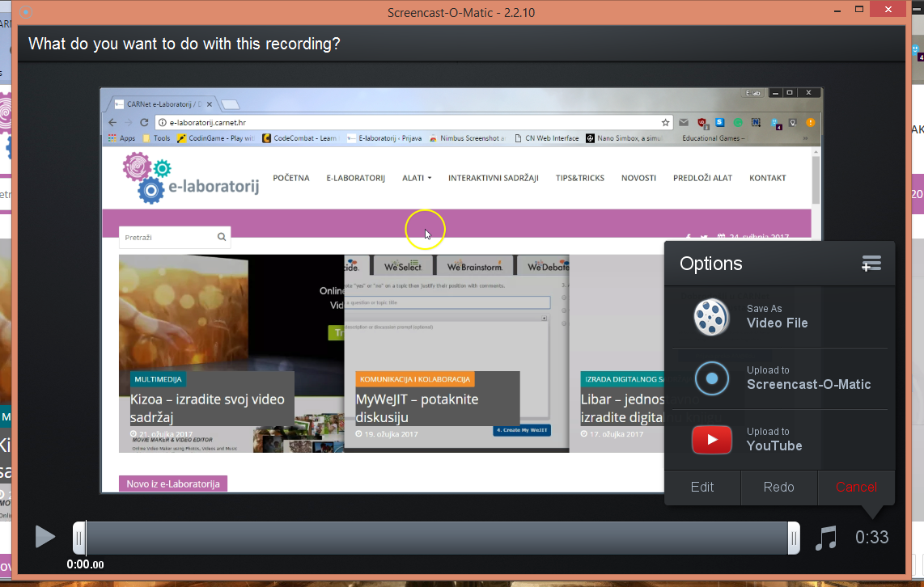The image size is (924, 587).
Task: Select Upload to Screencast-O-Matic option
Action: [x=807, y=378]
